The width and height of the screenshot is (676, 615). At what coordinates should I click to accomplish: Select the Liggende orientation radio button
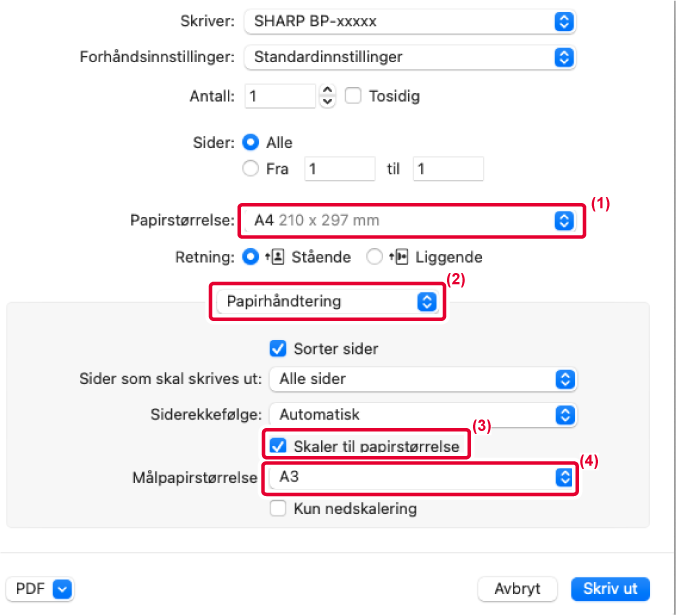374,257
